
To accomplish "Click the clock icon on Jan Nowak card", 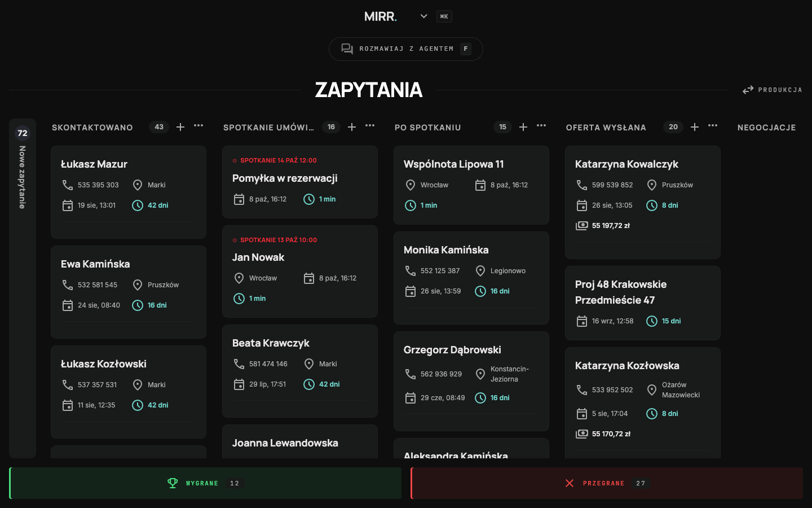I will point(239,299).
